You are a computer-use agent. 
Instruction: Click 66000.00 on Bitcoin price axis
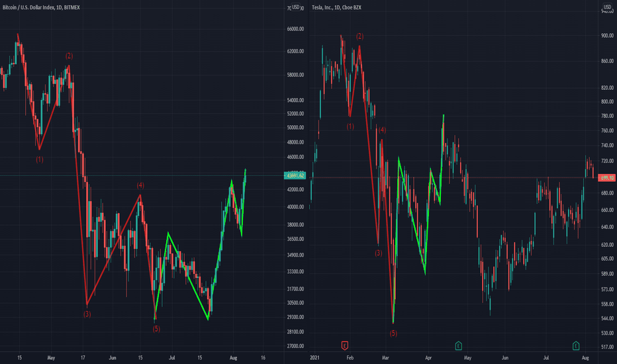(295, 29)
